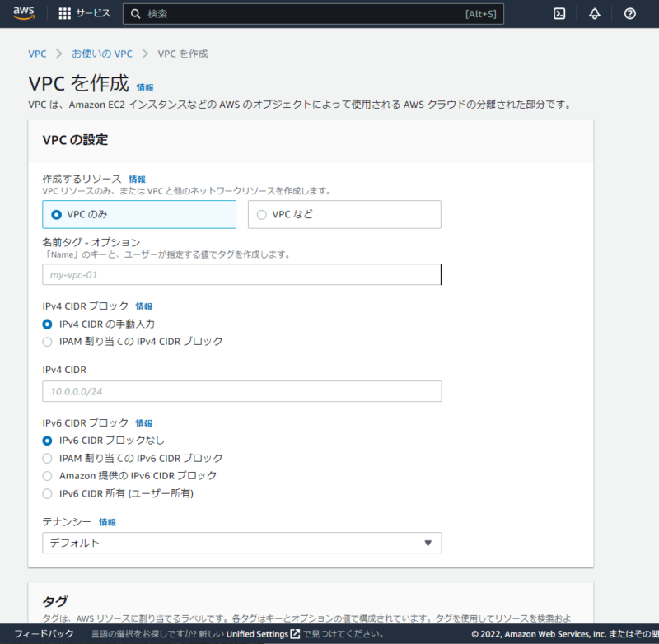Open 情報 link next to VPC を作成 heading
Screen dimensions: 659x644
(145, 87)
